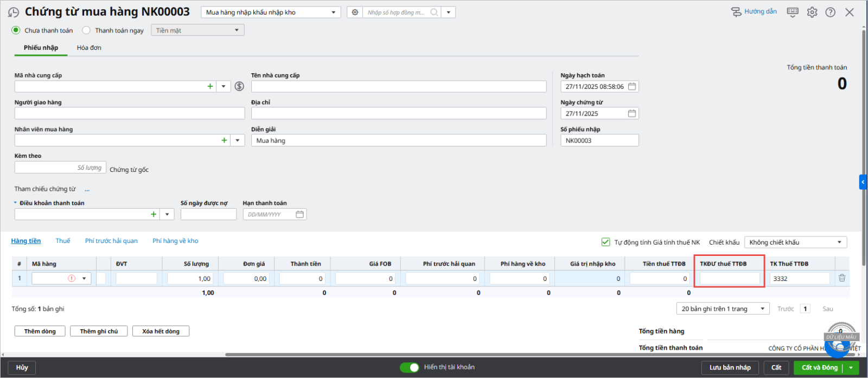Open the purchase type dropdown at top
This screenshot has width=868, height=378.
[270, 12]
